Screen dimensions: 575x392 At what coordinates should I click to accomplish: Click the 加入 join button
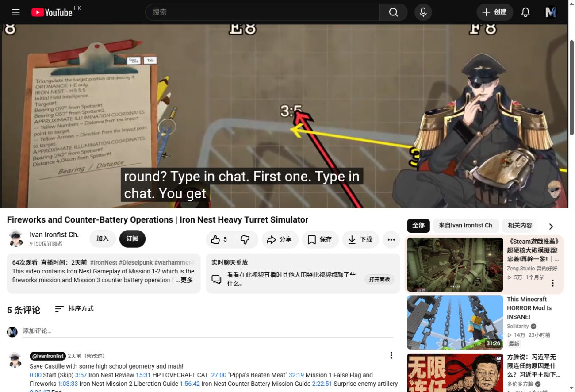(103, 239)
